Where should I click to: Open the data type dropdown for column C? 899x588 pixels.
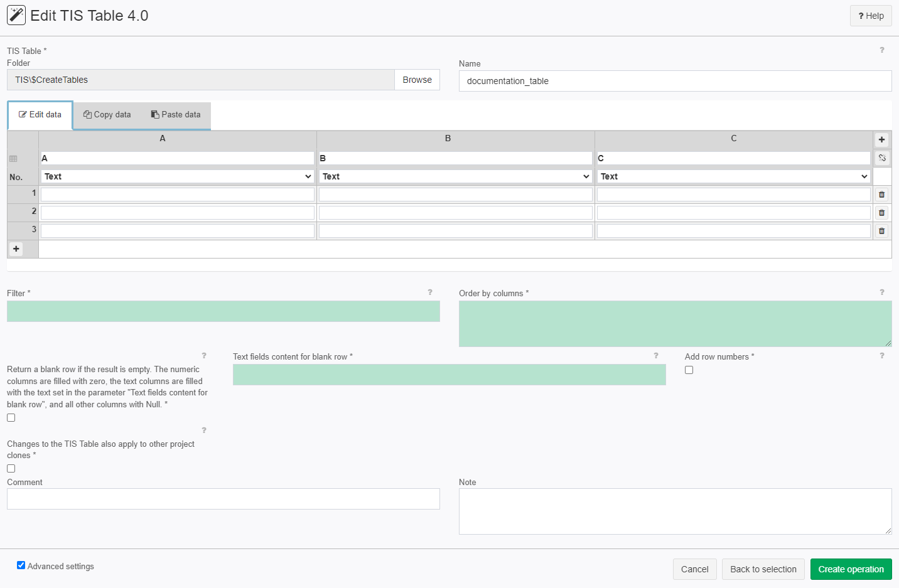(733, 176)
